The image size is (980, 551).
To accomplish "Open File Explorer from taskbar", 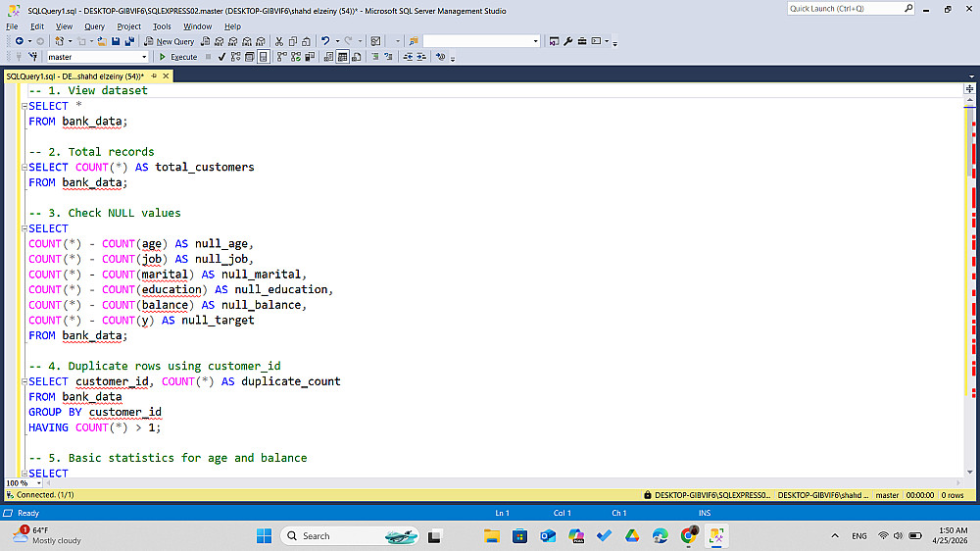I will 492,536.
